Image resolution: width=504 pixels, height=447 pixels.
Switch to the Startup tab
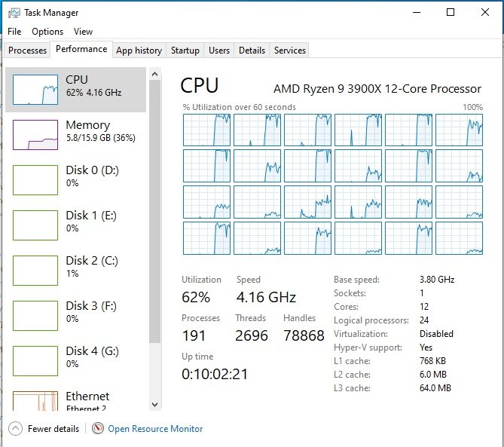[x=185, y=51]
